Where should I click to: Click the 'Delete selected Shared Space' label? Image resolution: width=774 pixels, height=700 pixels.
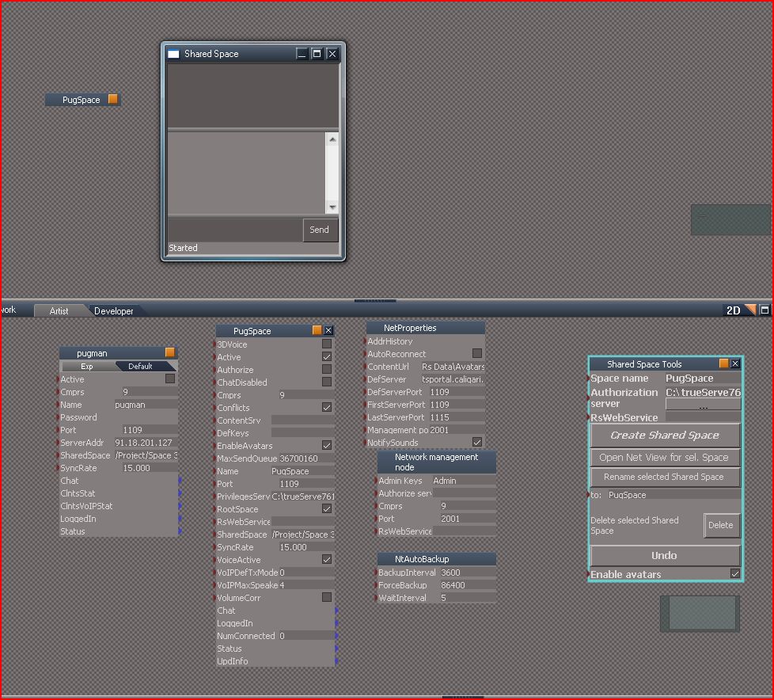tap(634, 525)
